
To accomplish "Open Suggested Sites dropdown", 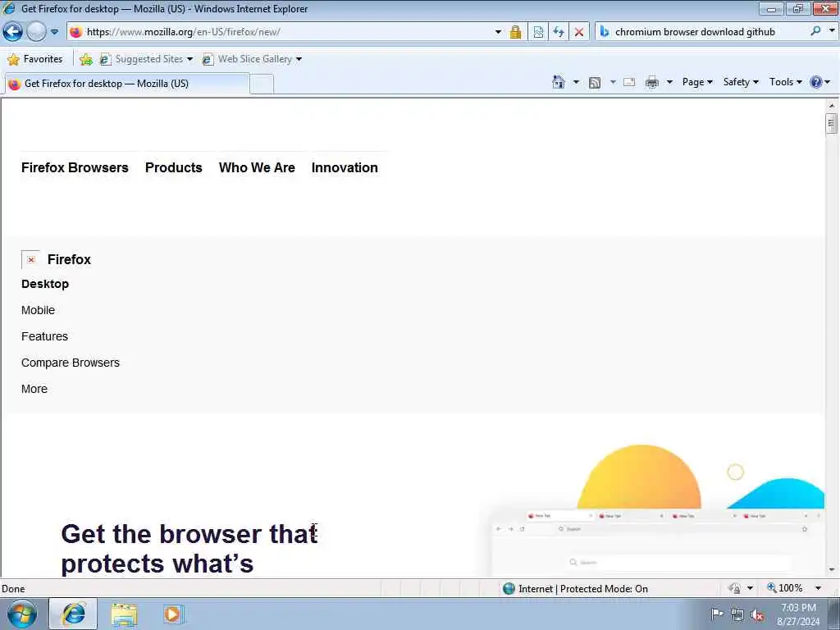I will point(146,59).
